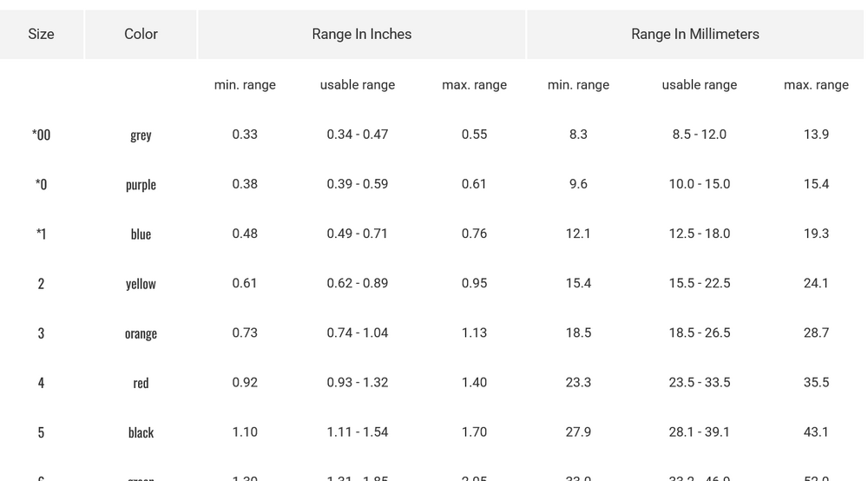Click the inches usable range subheader
Screen dimensions: 868x481
[358, 85]
